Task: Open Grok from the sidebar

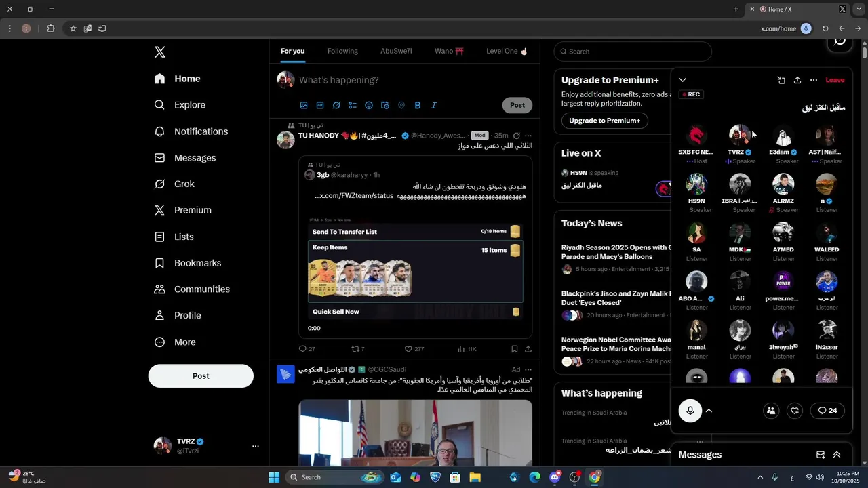Action: click(174, 184)
